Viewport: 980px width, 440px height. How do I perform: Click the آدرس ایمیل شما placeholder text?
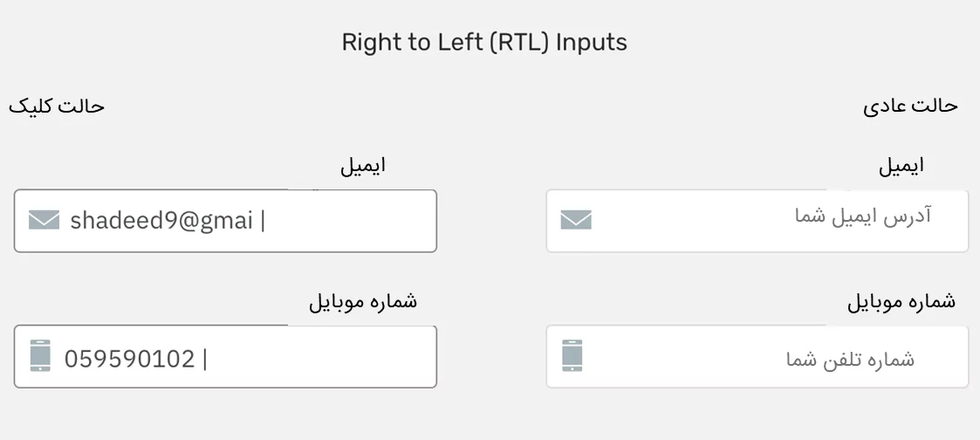pyautogui.click(x=862, y=217)
